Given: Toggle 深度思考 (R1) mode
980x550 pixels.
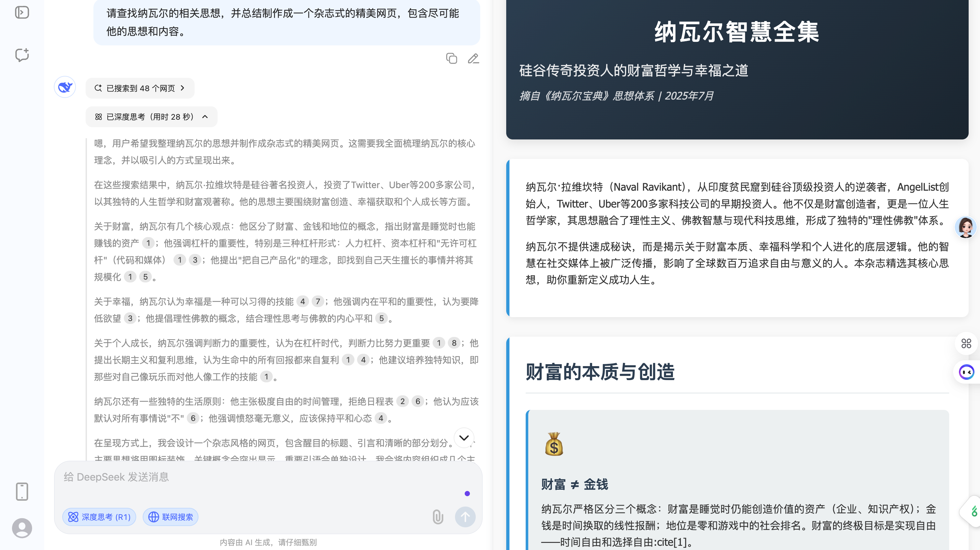Looking at the screenshot, I should coord(99,517).
